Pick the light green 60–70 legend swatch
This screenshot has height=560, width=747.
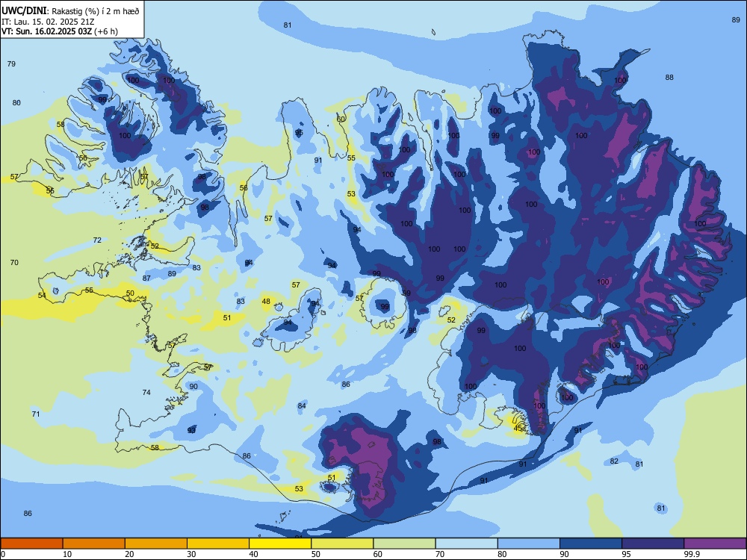coord(404,544)
